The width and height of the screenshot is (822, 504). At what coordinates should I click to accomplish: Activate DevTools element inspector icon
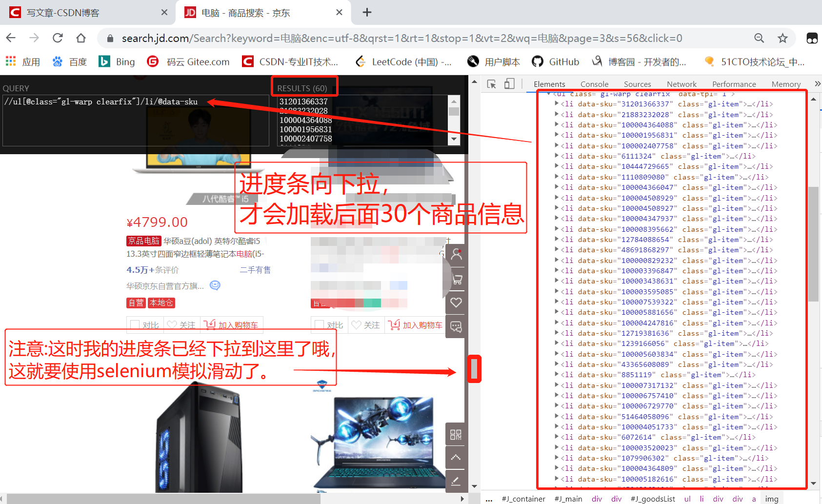(x=492, y=84)
